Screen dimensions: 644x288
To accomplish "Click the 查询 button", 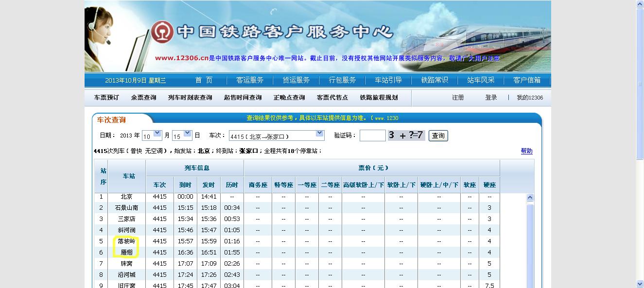I will 438,136.
